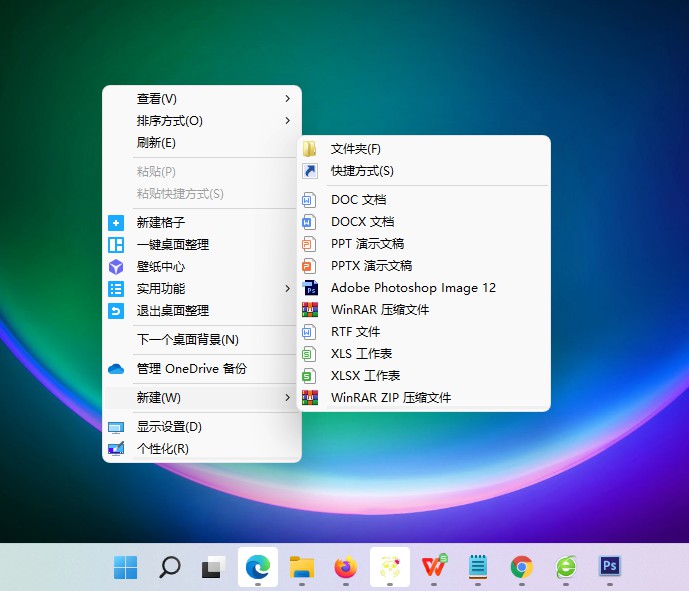Launch Microsoft Edge from taskbar

pos(258,567)
